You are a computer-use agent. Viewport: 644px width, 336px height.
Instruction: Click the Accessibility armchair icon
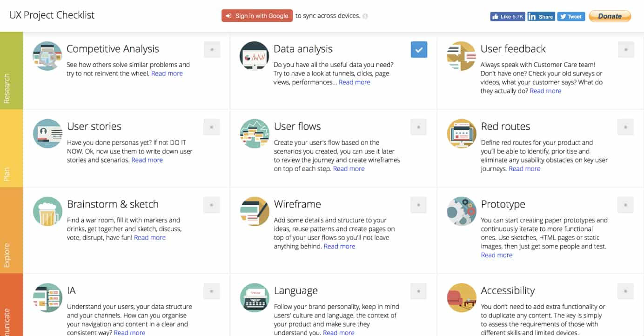[x=462, y=297]
